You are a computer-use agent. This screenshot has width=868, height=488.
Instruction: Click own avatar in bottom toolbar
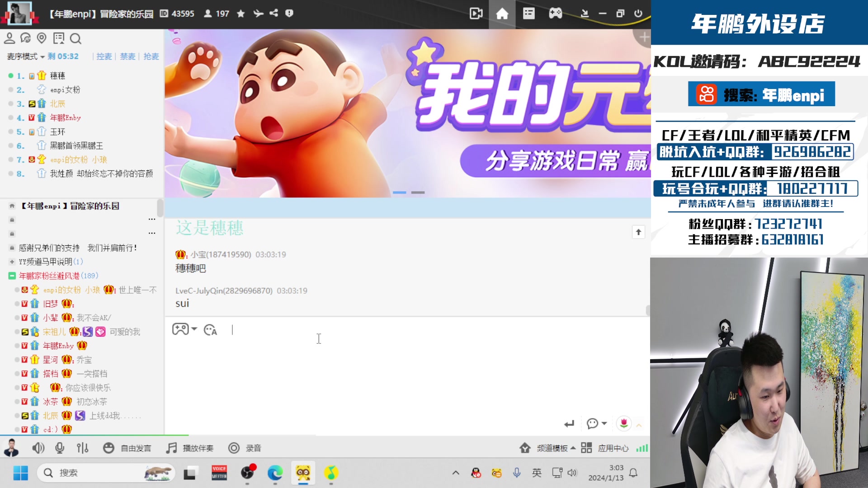pyautogui.click(x=11, y=448)
